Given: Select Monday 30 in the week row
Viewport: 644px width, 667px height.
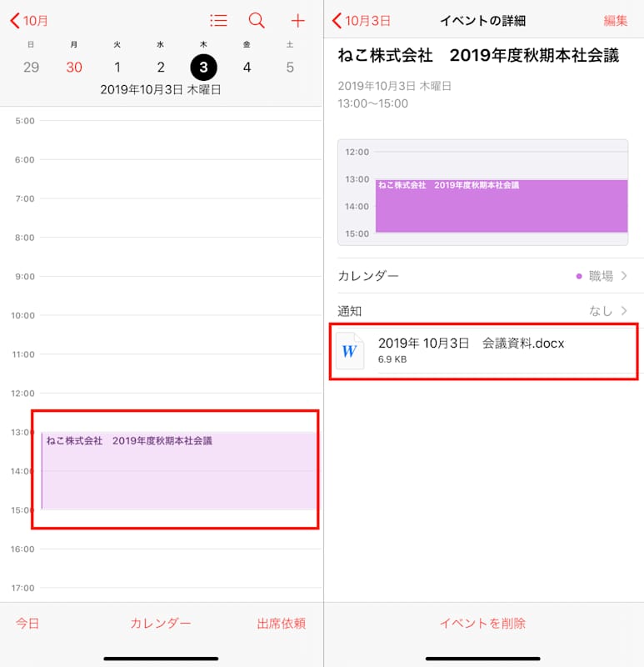Looking at the screenshot, I should point(74,67).
